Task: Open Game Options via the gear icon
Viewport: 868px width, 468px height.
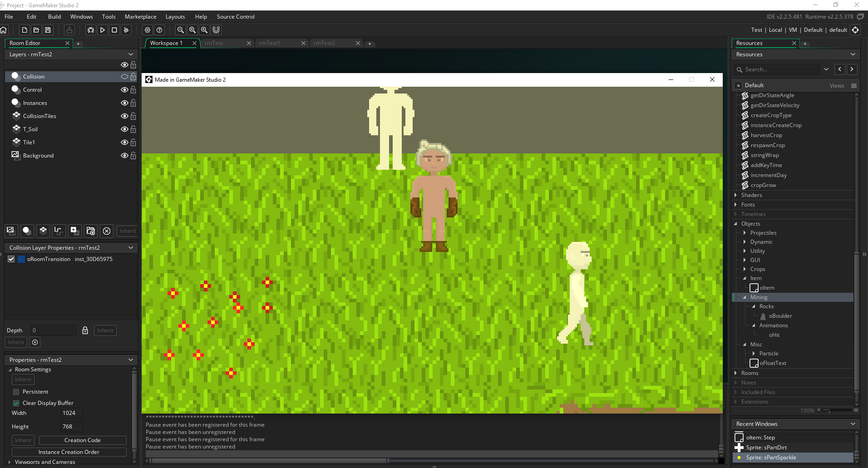Action: pos(147,30)
